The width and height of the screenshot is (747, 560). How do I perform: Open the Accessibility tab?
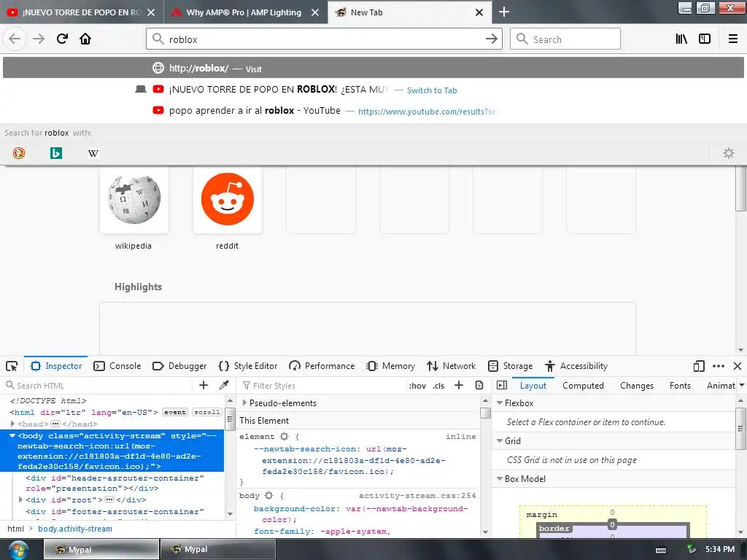(x=576, y=366)
